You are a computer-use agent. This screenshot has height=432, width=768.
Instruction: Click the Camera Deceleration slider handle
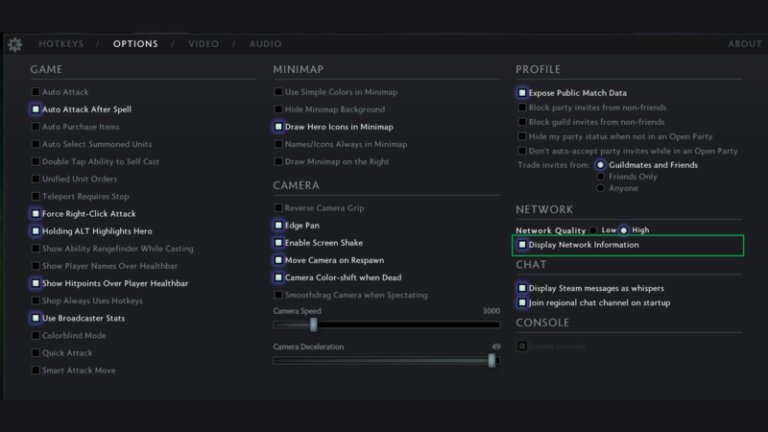tap(492, 360)
